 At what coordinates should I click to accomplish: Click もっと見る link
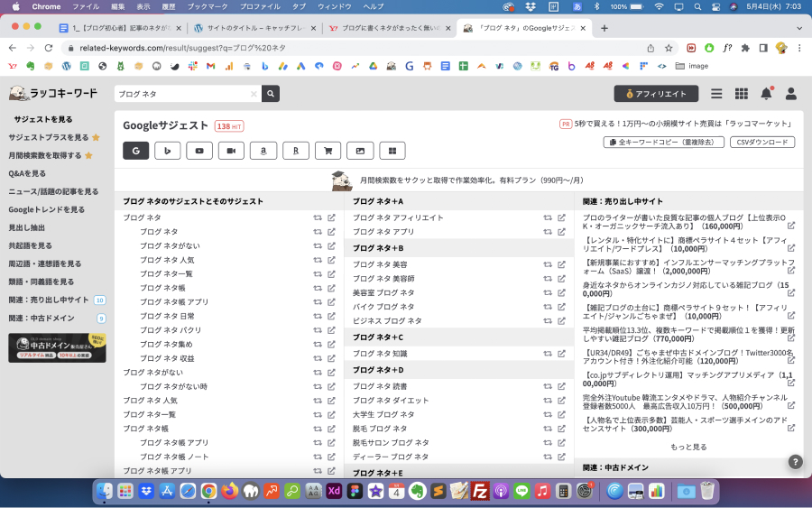coord(688,447)
